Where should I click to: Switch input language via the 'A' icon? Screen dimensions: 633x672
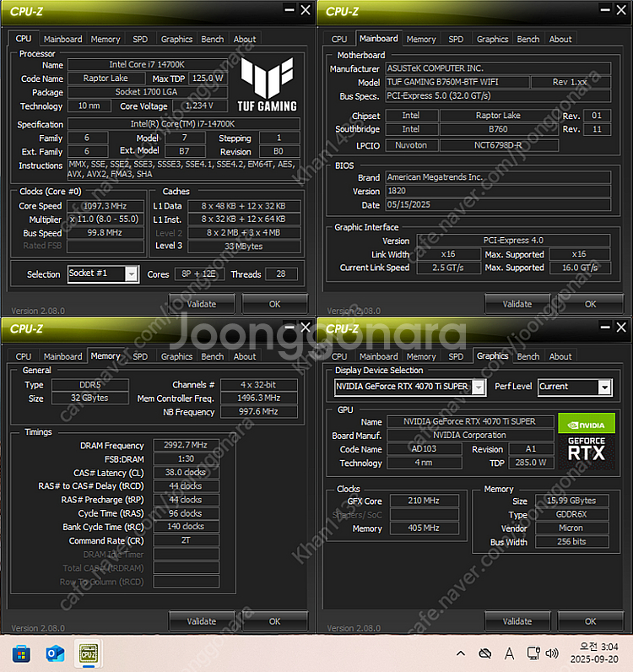510,653
